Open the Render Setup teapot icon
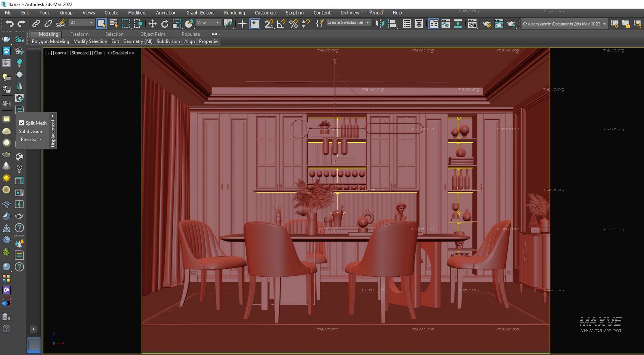 tap(486, 23)
